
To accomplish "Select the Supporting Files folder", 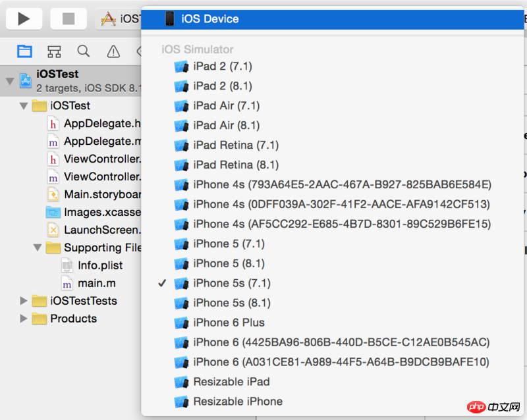I will point(94,248).
